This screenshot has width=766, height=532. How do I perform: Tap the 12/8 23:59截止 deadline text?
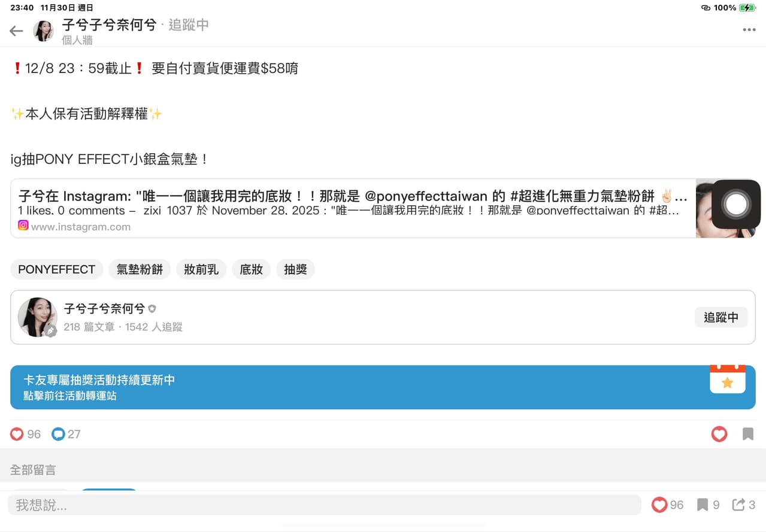[x=78, y=68]
